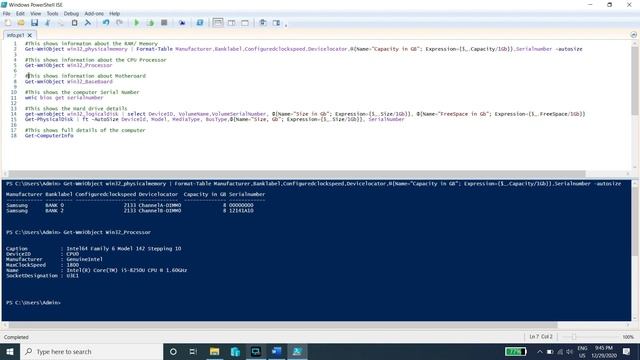
Task: Copy selection using the Copy icon
Action: click(61, 23)
